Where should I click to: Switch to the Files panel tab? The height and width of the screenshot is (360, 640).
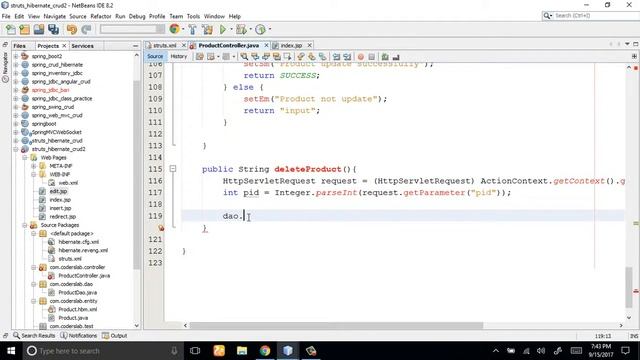pos(19,46)
